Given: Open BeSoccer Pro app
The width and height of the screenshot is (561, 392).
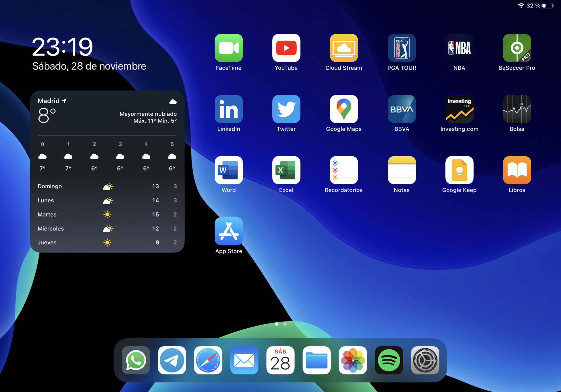Looking at the screenshot, I should (517, 48).
